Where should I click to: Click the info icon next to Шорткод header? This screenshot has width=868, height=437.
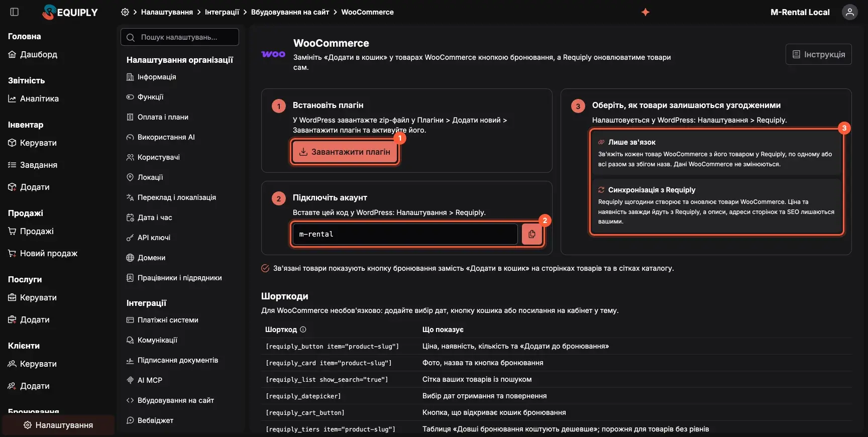point(303,330)
